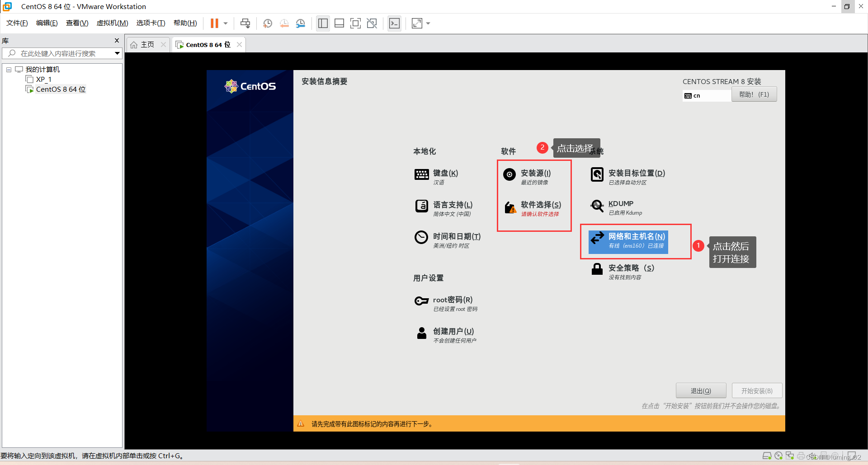Open 安全策略(S) security policy
Screen dimensions: 868x465
point(623,272)
